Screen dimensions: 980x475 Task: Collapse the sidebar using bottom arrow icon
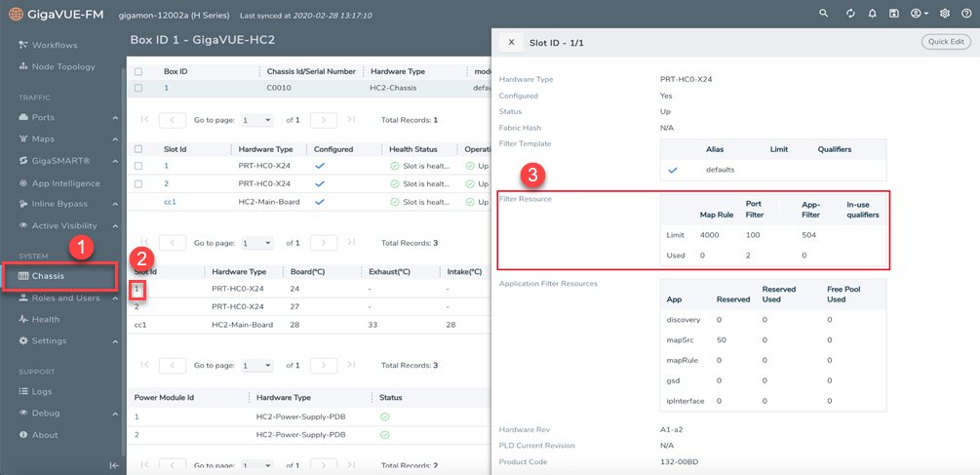coord(114,465)
